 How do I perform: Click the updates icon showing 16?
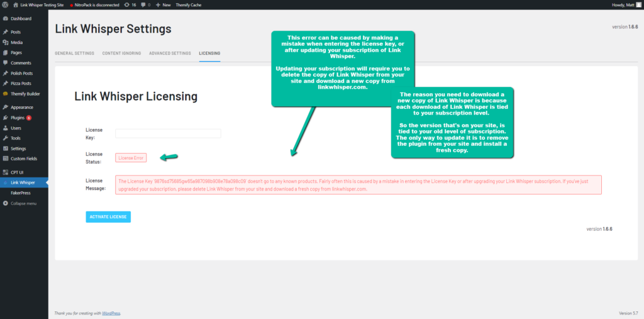tap(127, 5)
